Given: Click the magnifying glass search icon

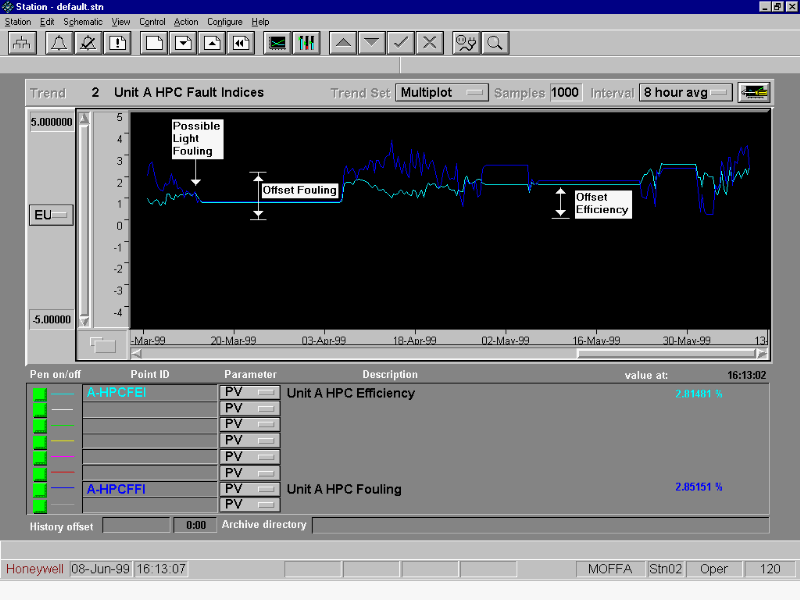Looking at the screenshot, I should click(x=494, y=43).
